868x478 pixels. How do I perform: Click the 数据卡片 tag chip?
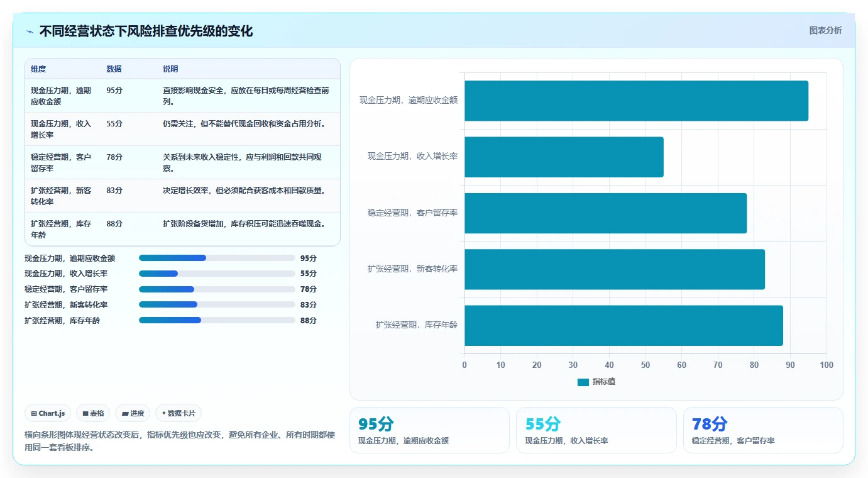tap(179, 413)
